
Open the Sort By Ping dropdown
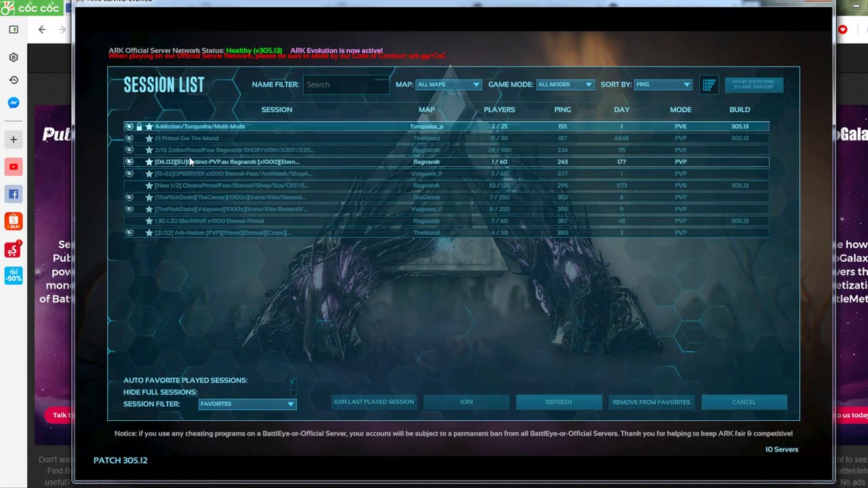(x=663, y=85)
